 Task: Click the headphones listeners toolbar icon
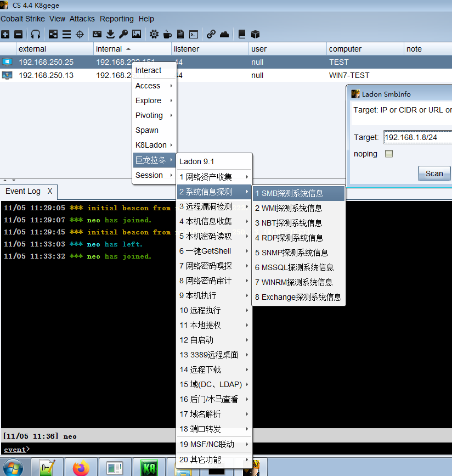36,34
